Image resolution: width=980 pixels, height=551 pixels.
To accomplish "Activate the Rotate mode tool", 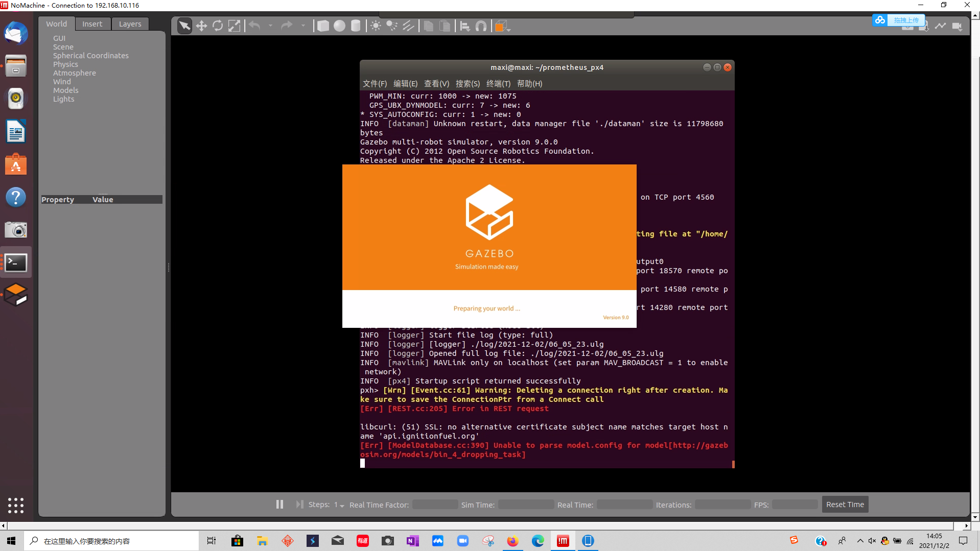I will click(218, 26).
